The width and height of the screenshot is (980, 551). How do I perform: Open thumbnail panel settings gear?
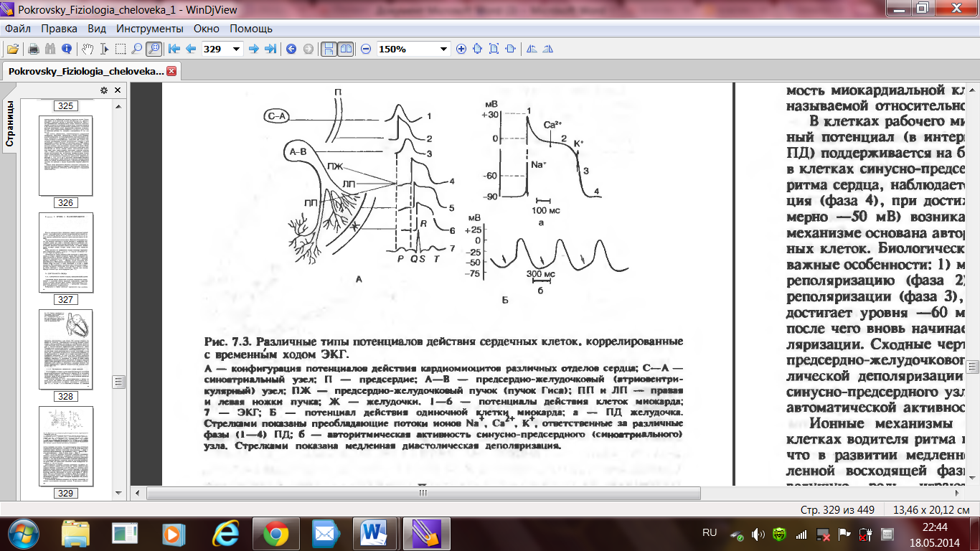(x=104, y=90)
